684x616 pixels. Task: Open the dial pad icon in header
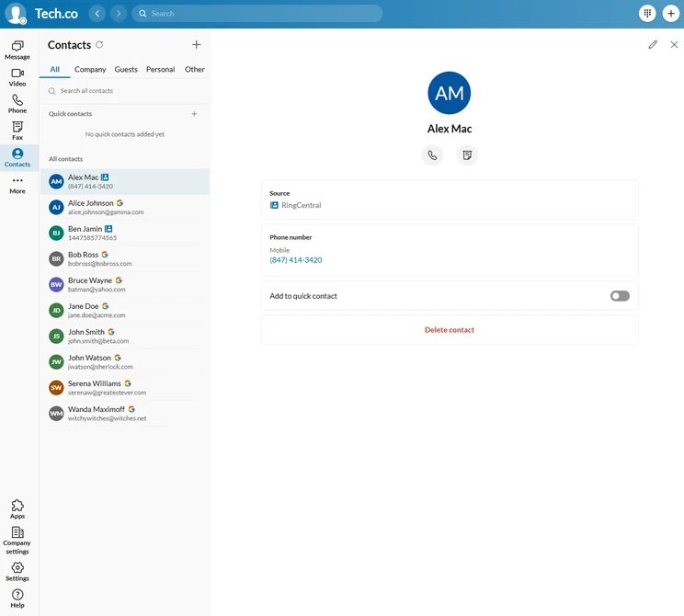click(647, 13)
